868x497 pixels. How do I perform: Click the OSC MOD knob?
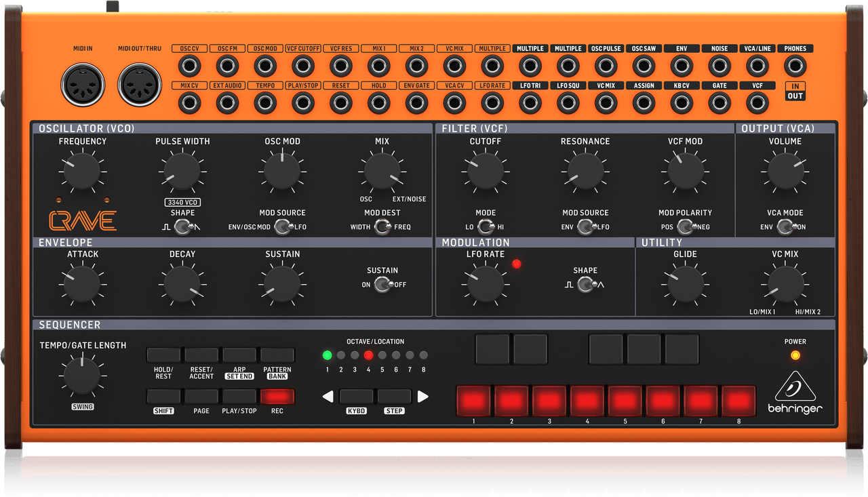click(x=282, y=171)
